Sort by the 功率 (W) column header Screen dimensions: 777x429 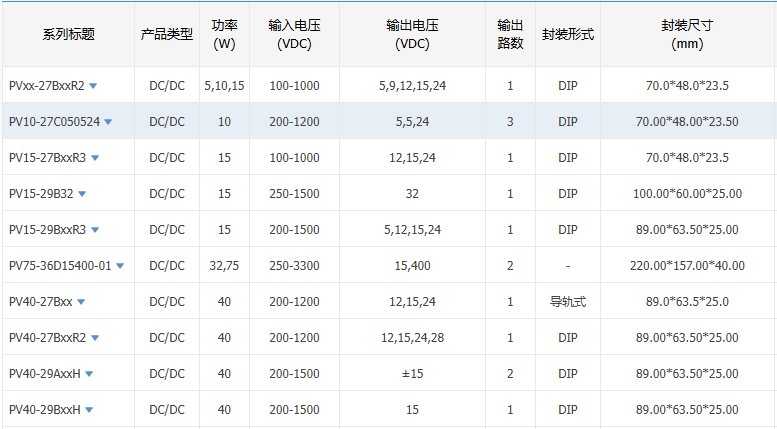click(x=224, y=35)
